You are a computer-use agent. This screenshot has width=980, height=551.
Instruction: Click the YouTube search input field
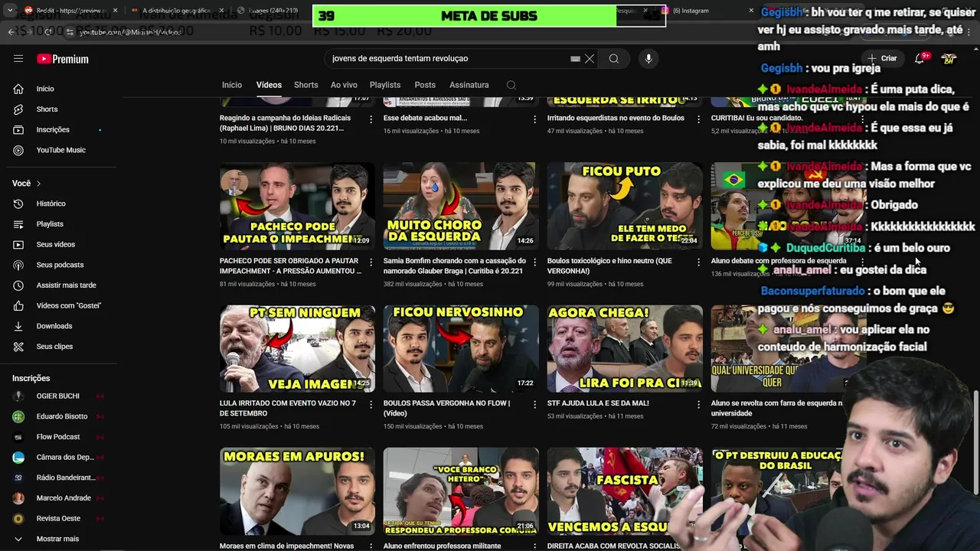pyautogui.click(x=448, y=59)
